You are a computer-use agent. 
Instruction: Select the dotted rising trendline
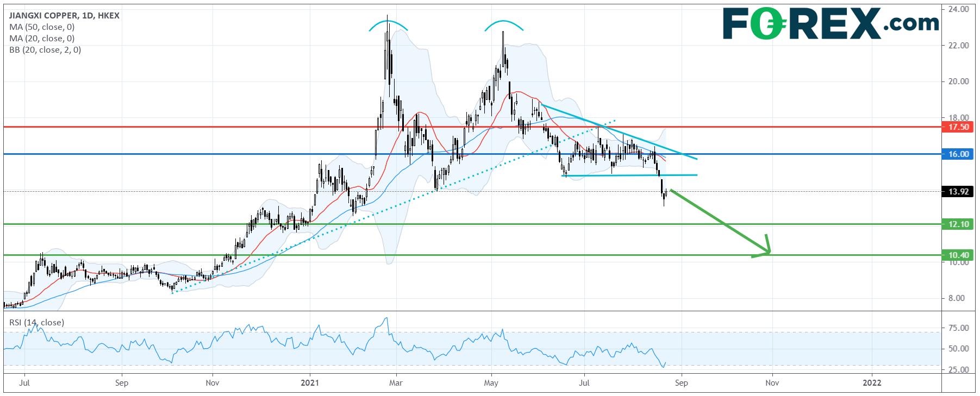click(x=394, y=206)
